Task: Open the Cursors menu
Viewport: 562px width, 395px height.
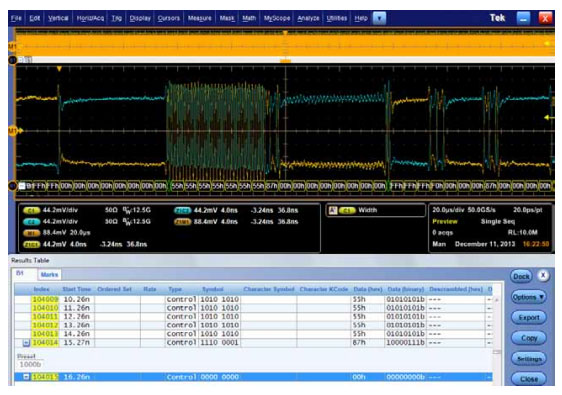Action: click(x=168, y=18)
